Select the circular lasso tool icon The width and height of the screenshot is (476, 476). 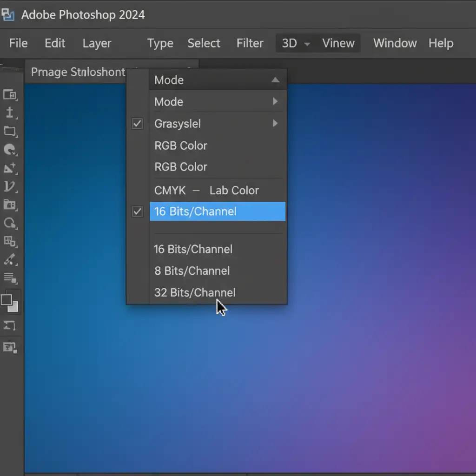tap(10, 223)
